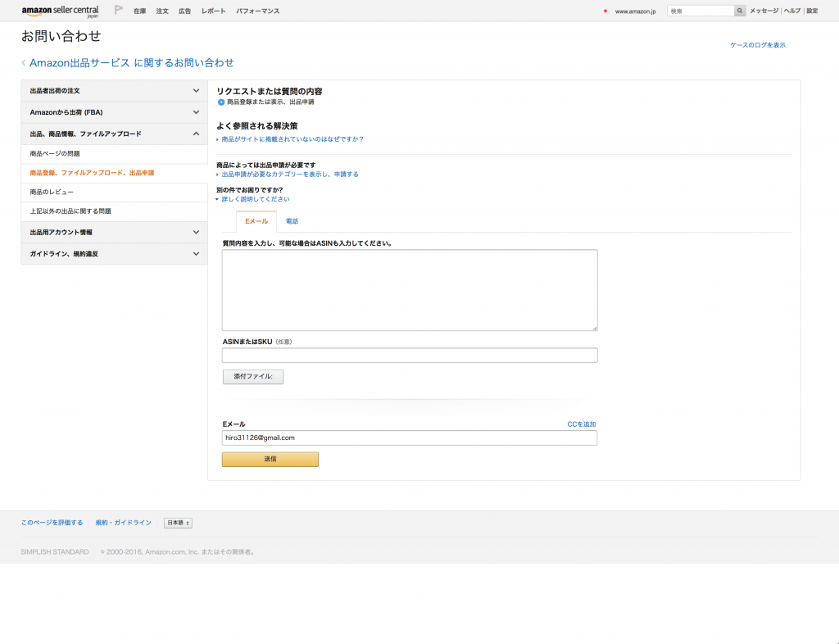Select 商品のレビュー in sidebar
The image size is (839, 644).
pyautogui.click(x=114, y=193)
